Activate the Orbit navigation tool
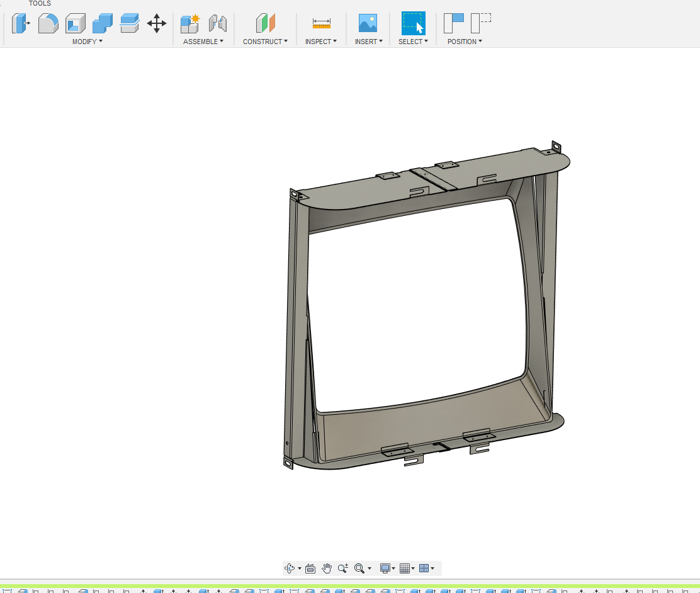This screenshot has width=700, height=593. tap(290, 568)
